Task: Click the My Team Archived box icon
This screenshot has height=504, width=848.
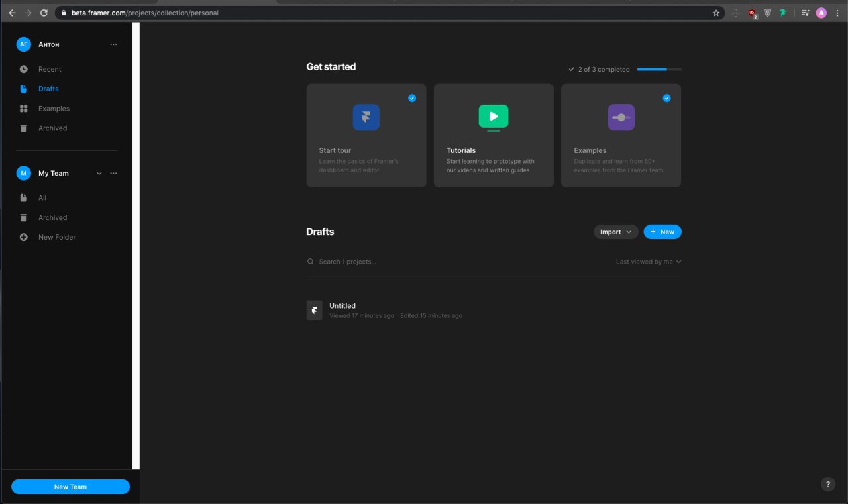Action: point(24,217)
